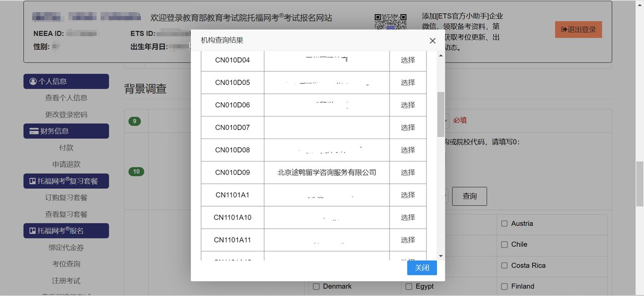Click the orange 退出登录 button

pyautogui.click(x=578, y=29)
